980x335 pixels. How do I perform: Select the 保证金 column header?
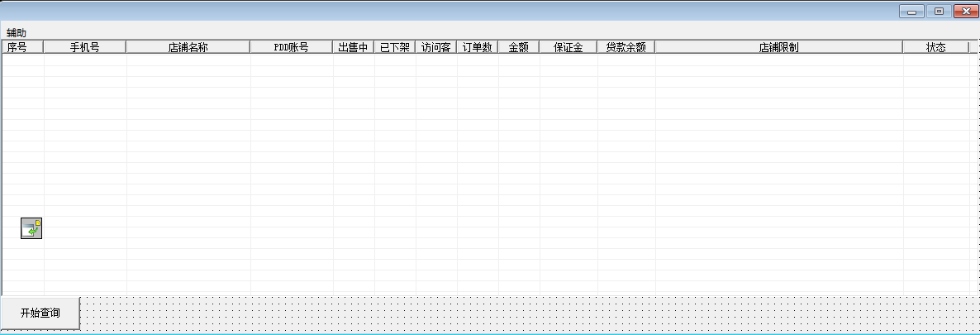[568, 47]
